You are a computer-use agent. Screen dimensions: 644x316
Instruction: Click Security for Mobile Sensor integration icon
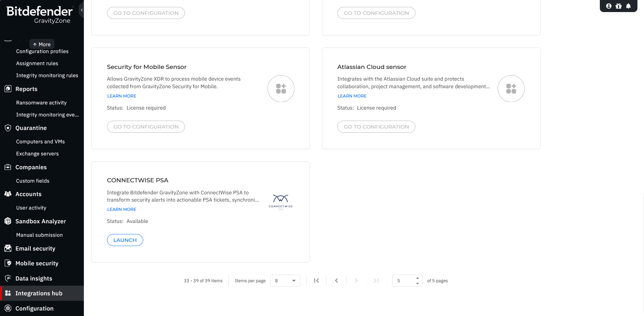click(281, 89)
